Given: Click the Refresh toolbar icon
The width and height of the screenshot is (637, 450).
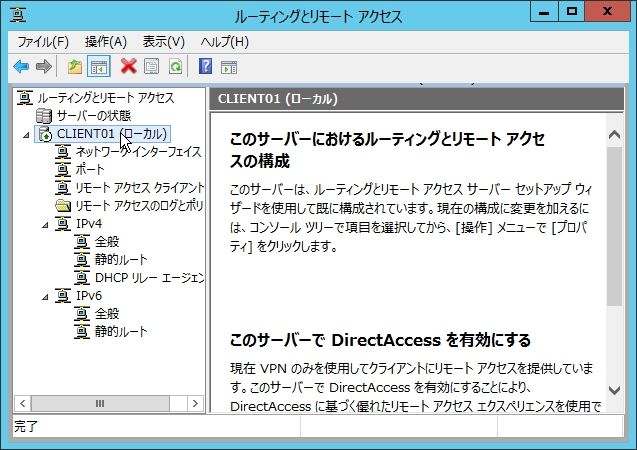Looking at the screenshot, I should [175, 66].
